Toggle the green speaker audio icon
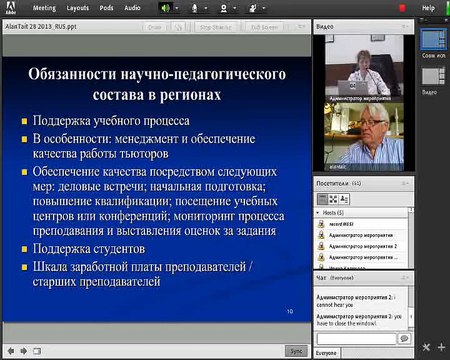The height and width of the screenshot is (360, 450). pyautogui.click(x=165, y=8)
